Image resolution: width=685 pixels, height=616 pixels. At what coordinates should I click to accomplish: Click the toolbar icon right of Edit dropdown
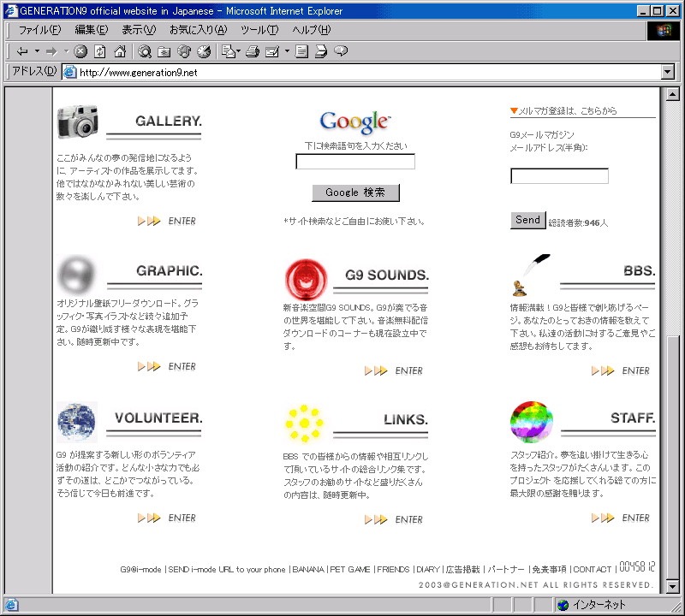[x=301, y=52]
